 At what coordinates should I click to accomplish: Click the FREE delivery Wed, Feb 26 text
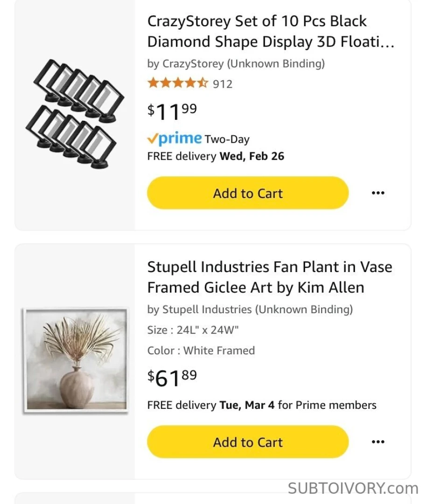(x=216, y=156)
